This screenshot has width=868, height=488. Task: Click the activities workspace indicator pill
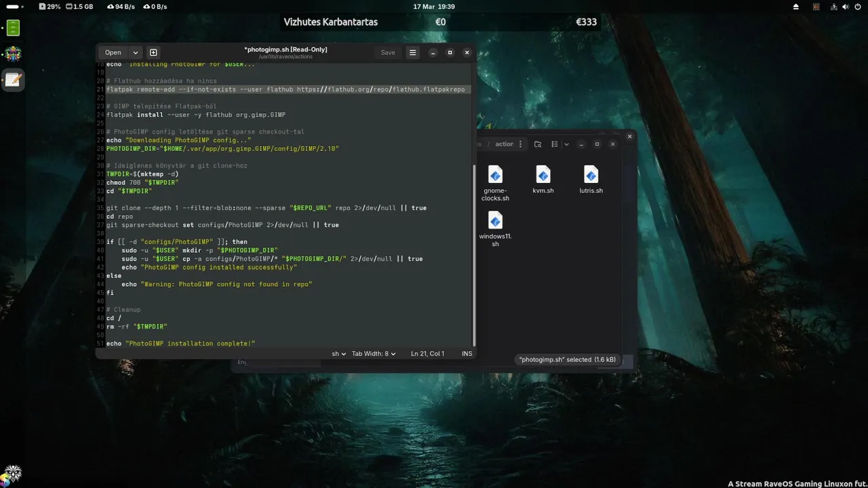(14, 6)
